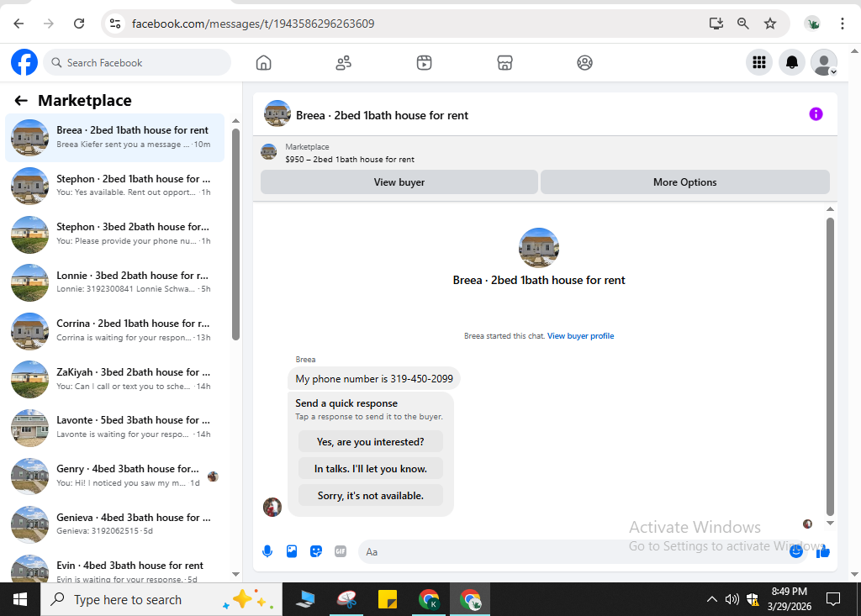
Task: Open Stephon 3bed 2bath house conversation
Action: [114, 234]
